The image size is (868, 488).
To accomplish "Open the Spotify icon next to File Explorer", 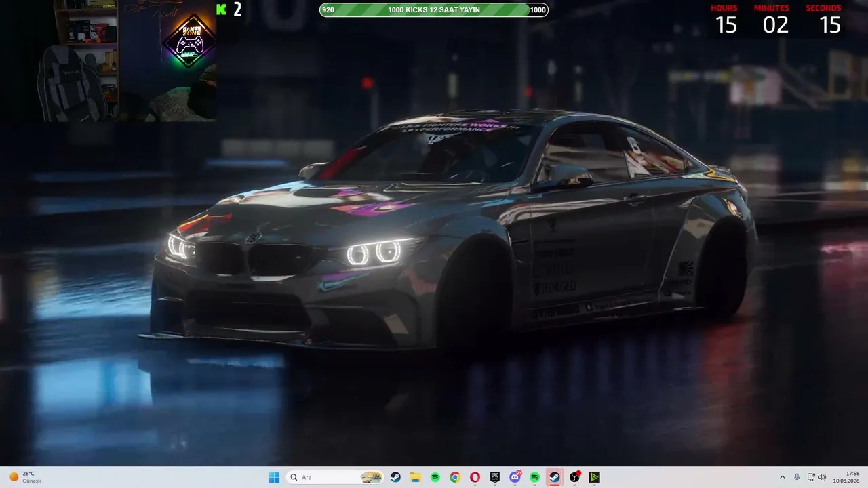I will (435, 477).
